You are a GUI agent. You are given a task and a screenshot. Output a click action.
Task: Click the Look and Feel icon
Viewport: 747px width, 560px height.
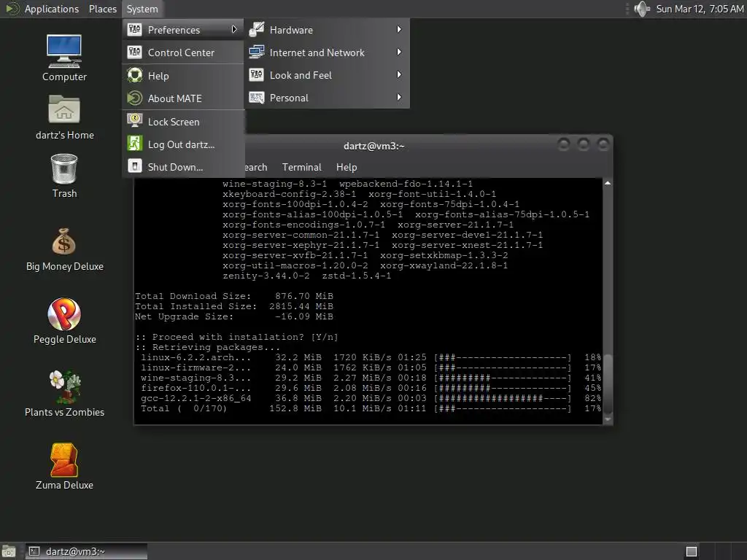257,75
